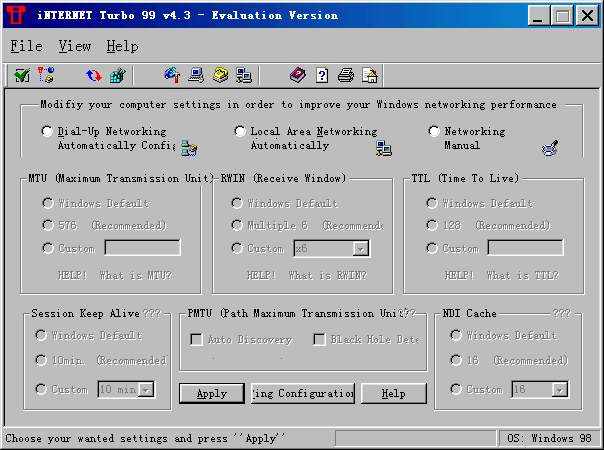Click the Apply button
This screenshot has height=450, width=604.
[211, 393]
